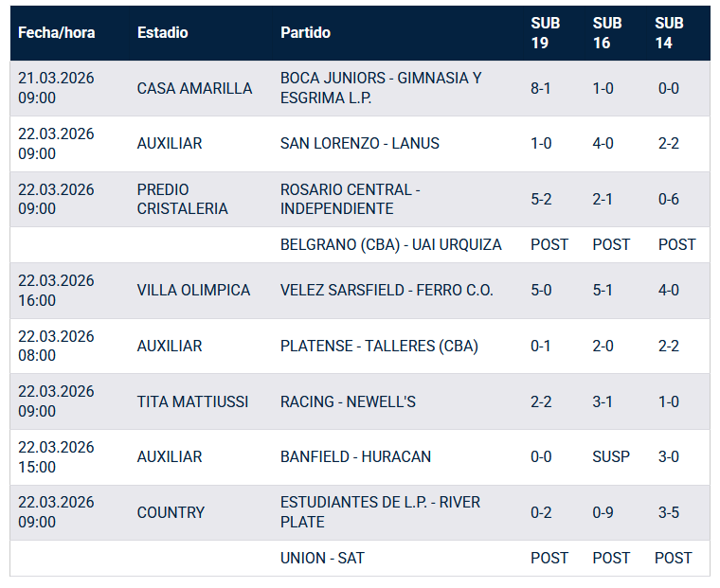Click the Casa Amarilla stadium cell
The width and height of the screenshot is (720, 588).
tap(194, 88)
